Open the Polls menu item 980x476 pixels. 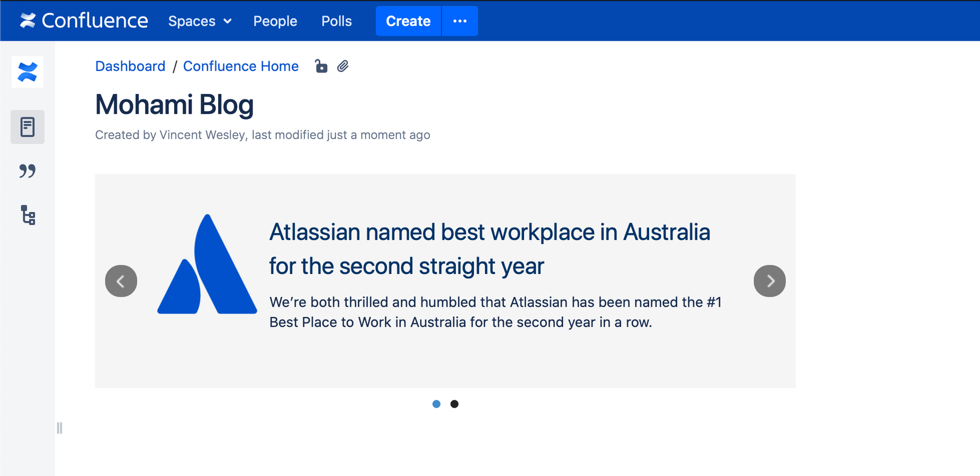click(x=336, y=21)
